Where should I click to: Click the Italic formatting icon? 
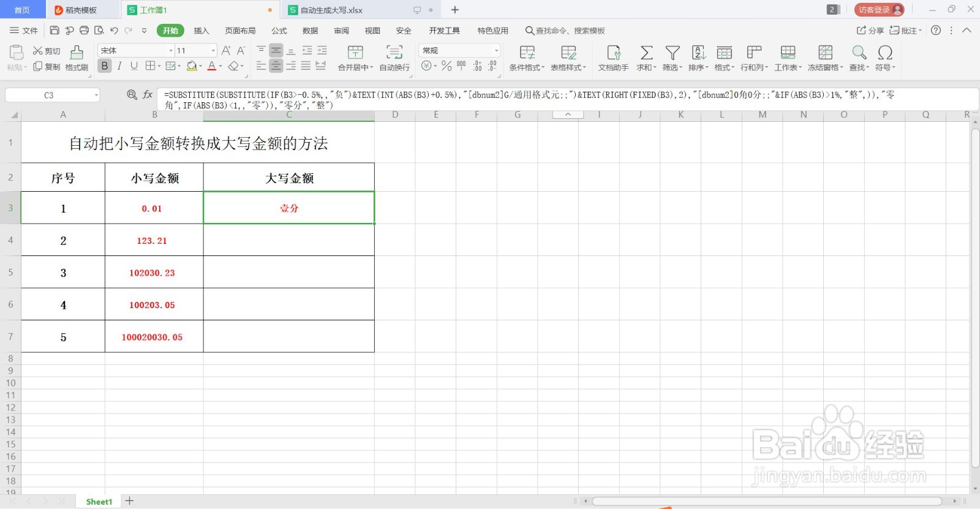pos(119,66)
